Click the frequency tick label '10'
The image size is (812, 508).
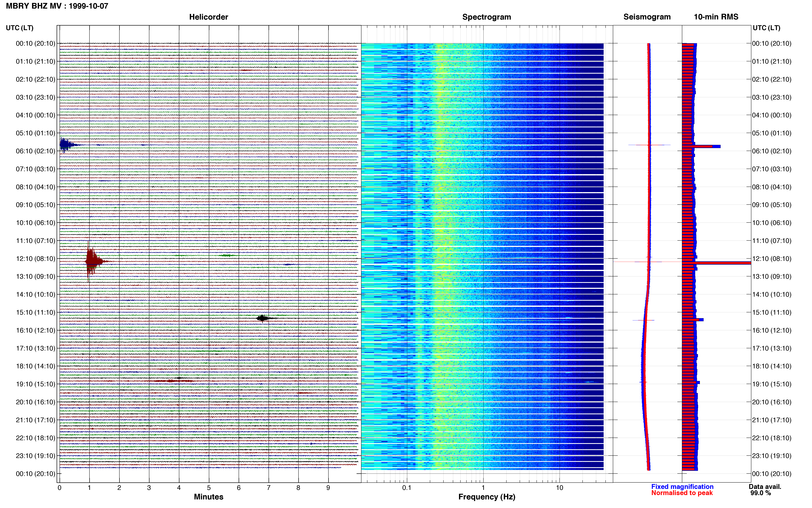coord(559,488)
